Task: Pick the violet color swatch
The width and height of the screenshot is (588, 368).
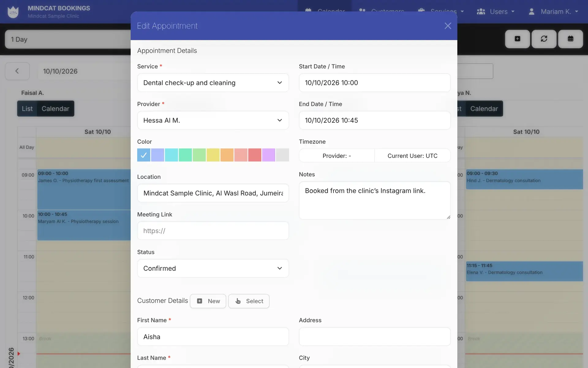Action: pyautogui.click(x=269, y=155)
